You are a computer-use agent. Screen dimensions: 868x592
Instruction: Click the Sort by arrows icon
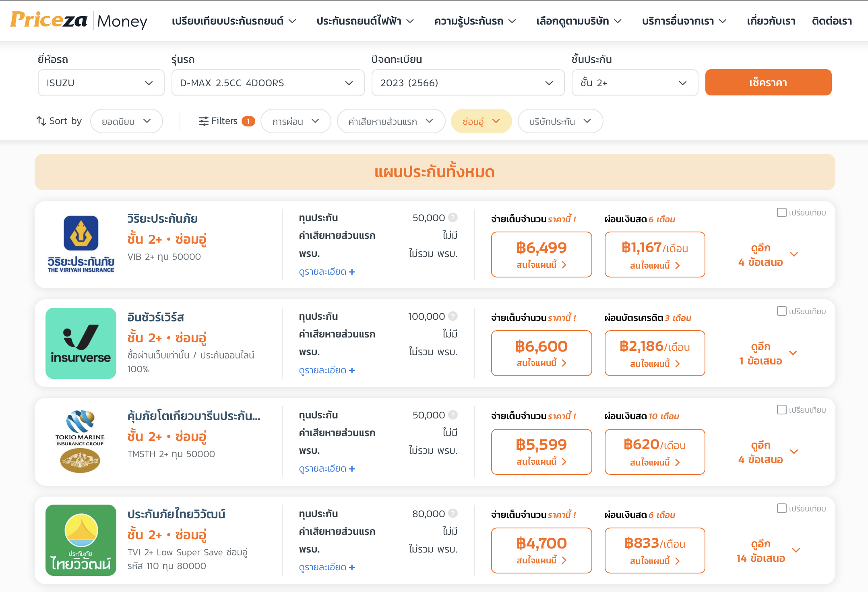[41, 121]
